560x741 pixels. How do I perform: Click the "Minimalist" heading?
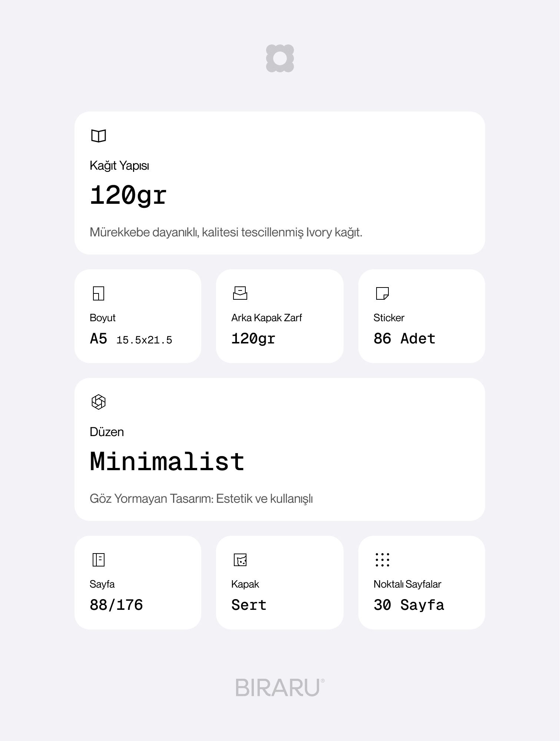pos(167,462)
